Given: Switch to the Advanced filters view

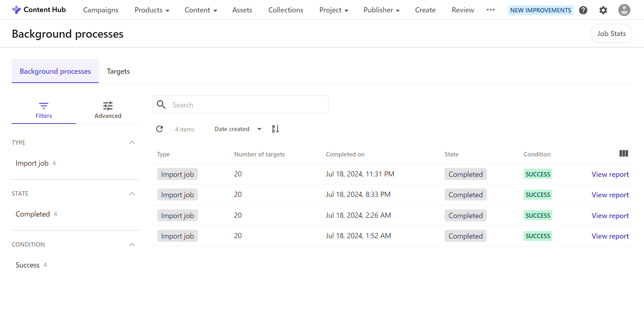Looking at the screenshot, I should point(108,110).
